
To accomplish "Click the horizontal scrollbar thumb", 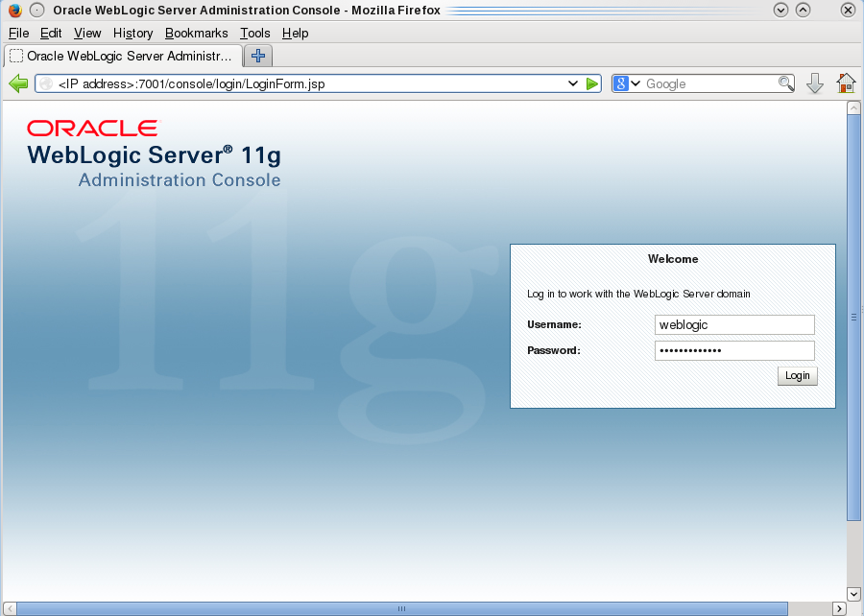I will (x=401, y=609).
